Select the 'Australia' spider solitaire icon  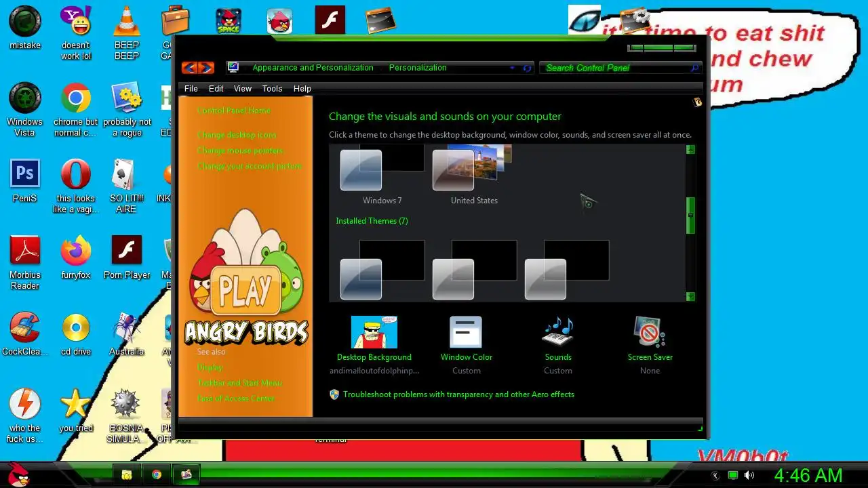pos(127,334)
